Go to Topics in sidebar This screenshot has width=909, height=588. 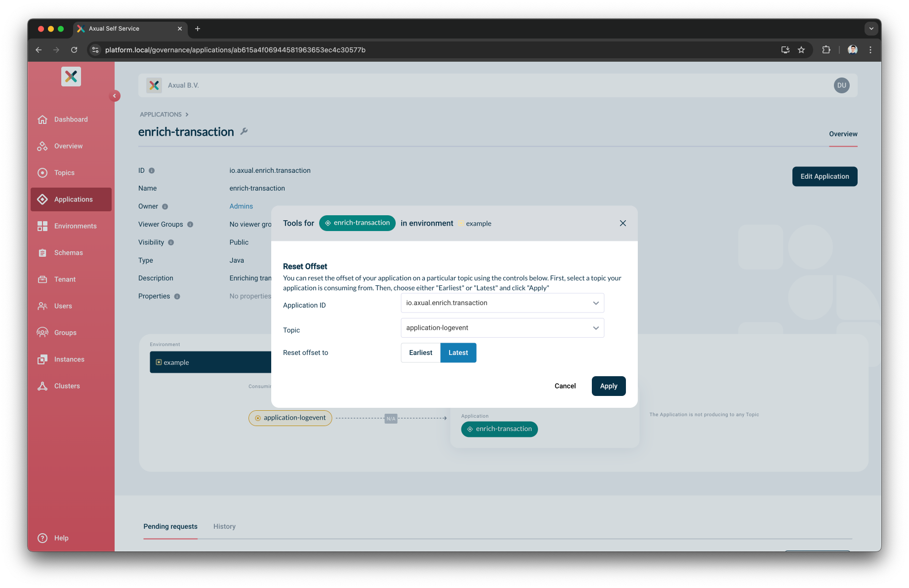coord(71,173)
